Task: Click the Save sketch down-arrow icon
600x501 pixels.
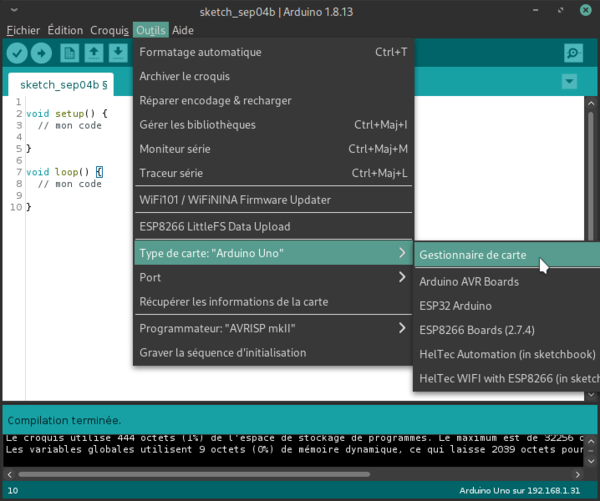Action: (118, 53)
